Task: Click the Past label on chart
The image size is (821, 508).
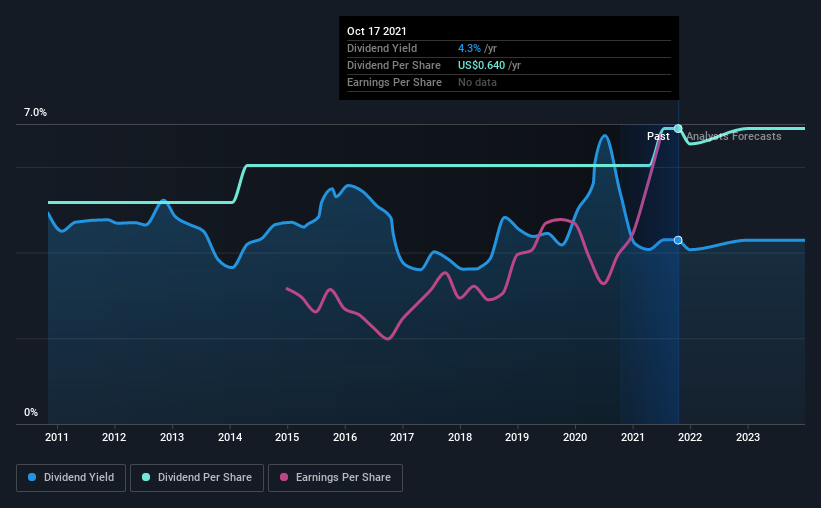Action: (x=658, y=136)
